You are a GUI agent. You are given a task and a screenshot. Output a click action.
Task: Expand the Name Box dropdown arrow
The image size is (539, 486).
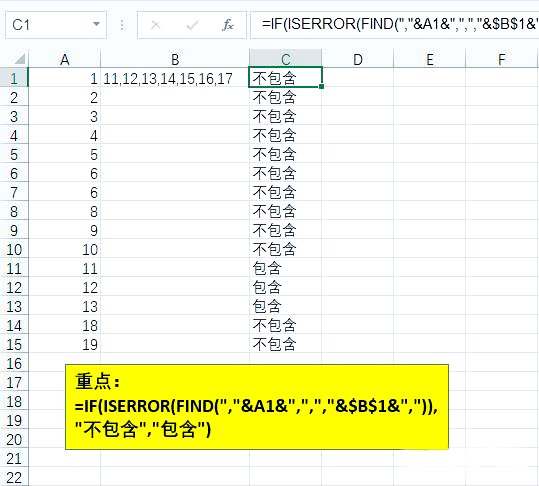[x=97, y=24]
